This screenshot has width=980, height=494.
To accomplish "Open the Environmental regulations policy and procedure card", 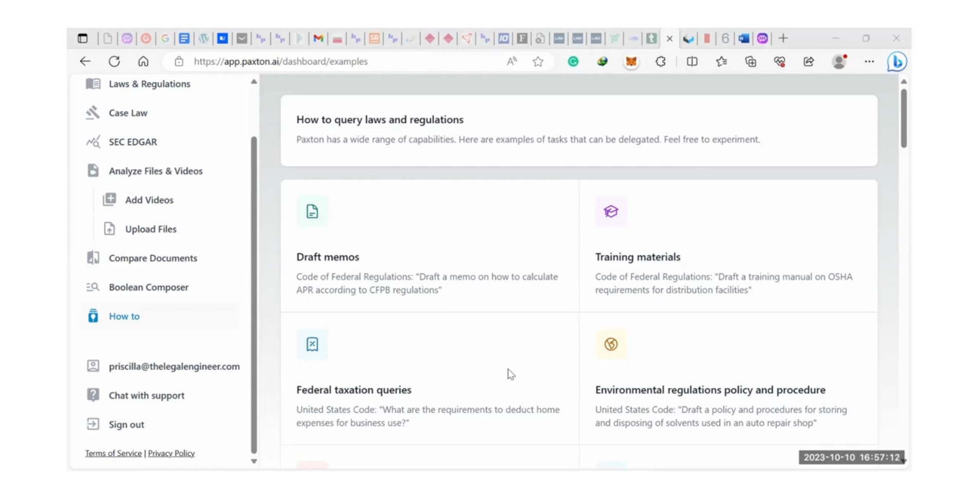I will (728, 378).
